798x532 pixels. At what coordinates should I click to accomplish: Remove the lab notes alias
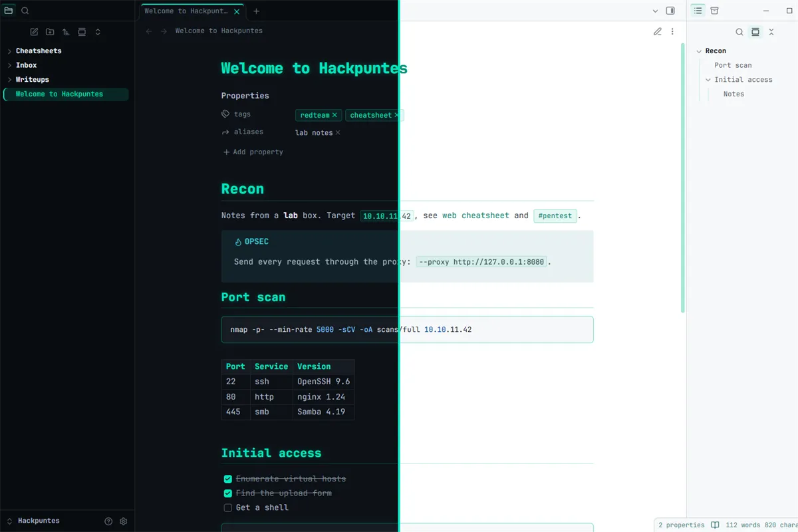pos(338,132)
